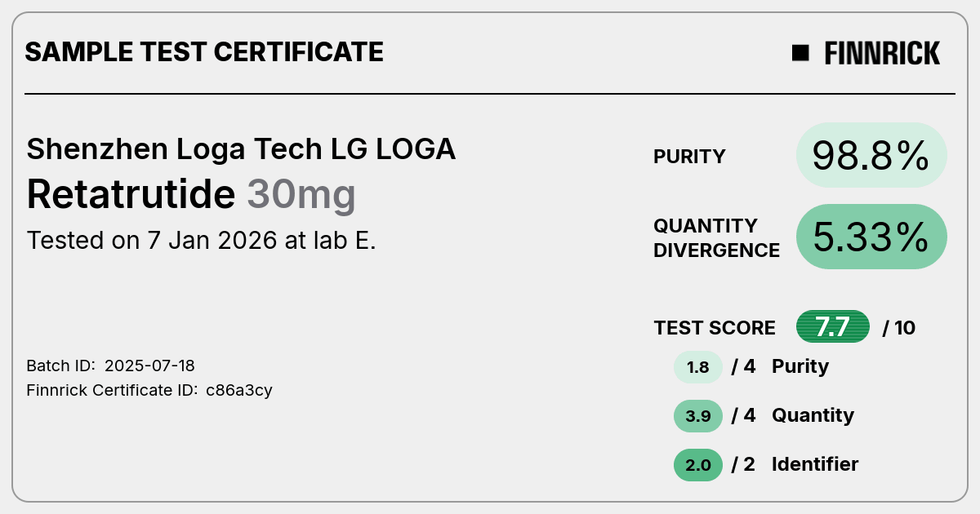
Task: Click the SAMPLE TEST CERTIFICATE heading
Action: click(204, 52)
